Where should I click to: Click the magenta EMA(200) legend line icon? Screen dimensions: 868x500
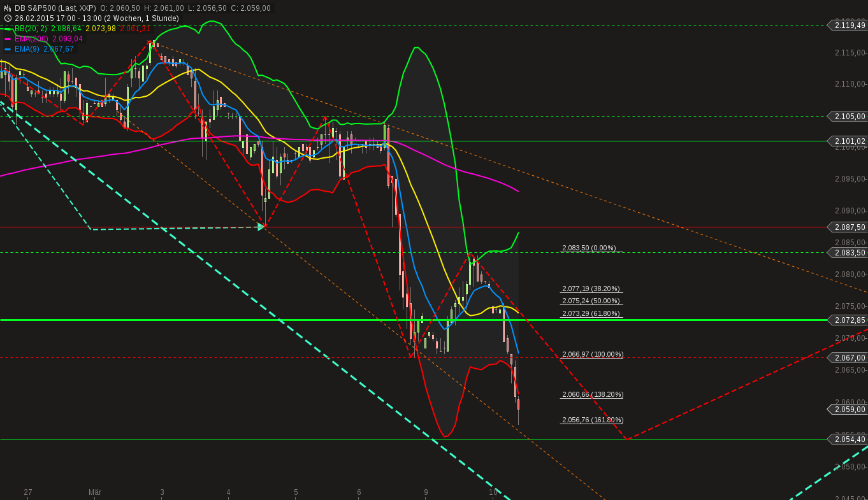tap(8, 38)
